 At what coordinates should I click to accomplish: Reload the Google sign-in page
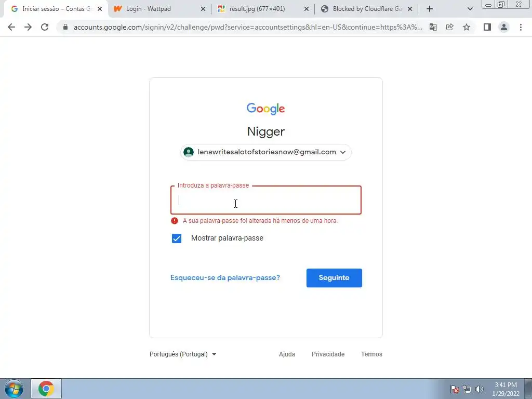point(45,27)
